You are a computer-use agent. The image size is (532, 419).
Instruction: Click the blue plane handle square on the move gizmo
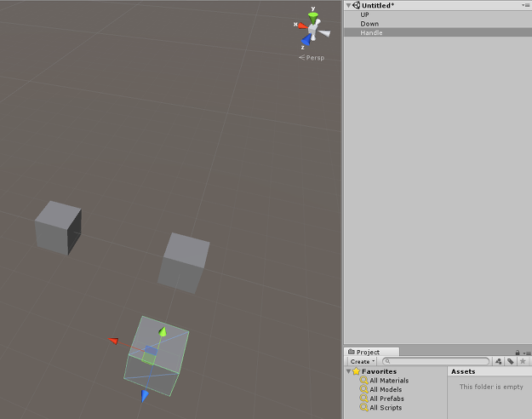tap(152, 350)
